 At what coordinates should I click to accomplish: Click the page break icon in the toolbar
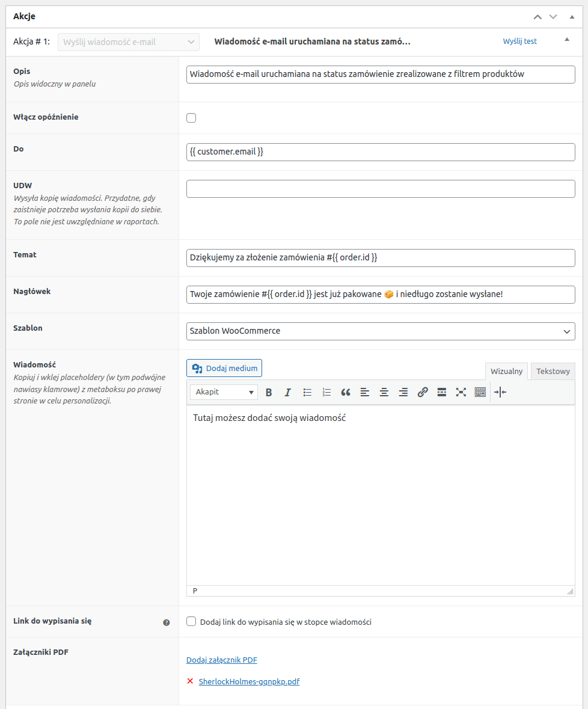click(500, 392)
